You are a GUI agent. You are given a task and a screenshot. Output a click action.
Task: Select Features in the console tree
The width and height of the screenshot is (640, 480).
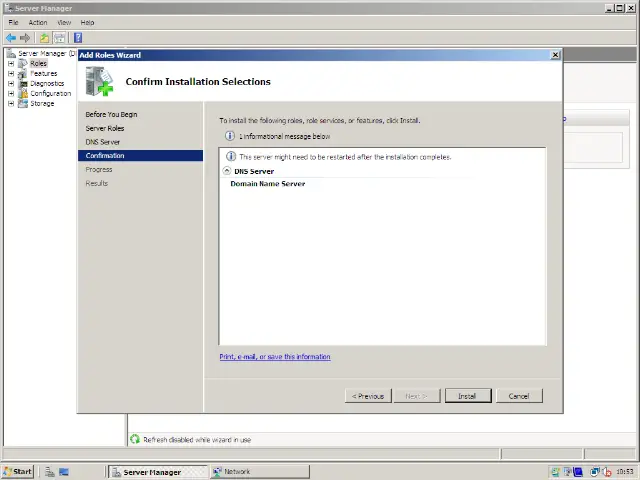coord(44,73)
